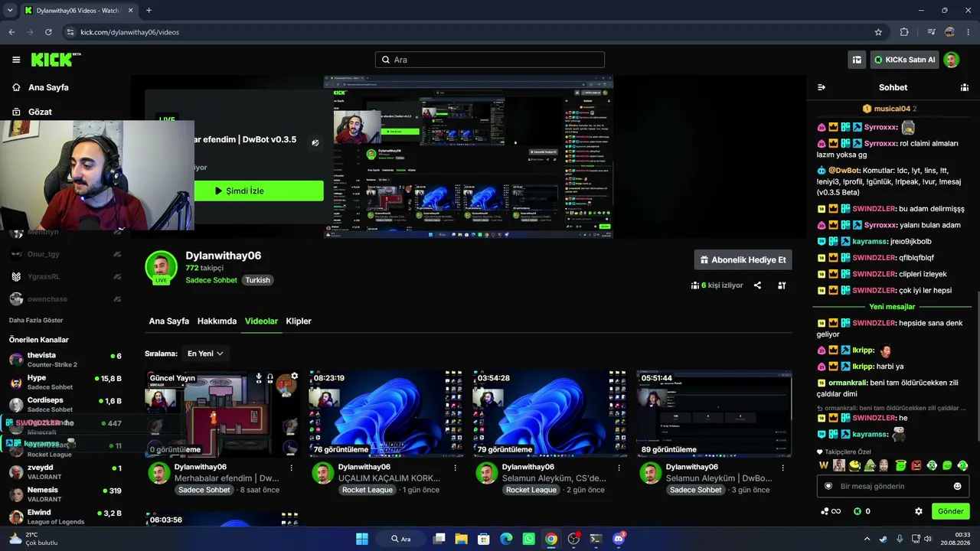Open the Güncel Yayın video thumbnail

[x=222, y=414]
